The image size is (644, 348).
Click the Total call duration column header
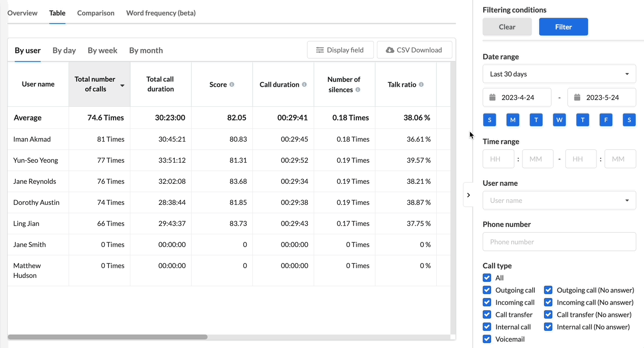(161, 84)
